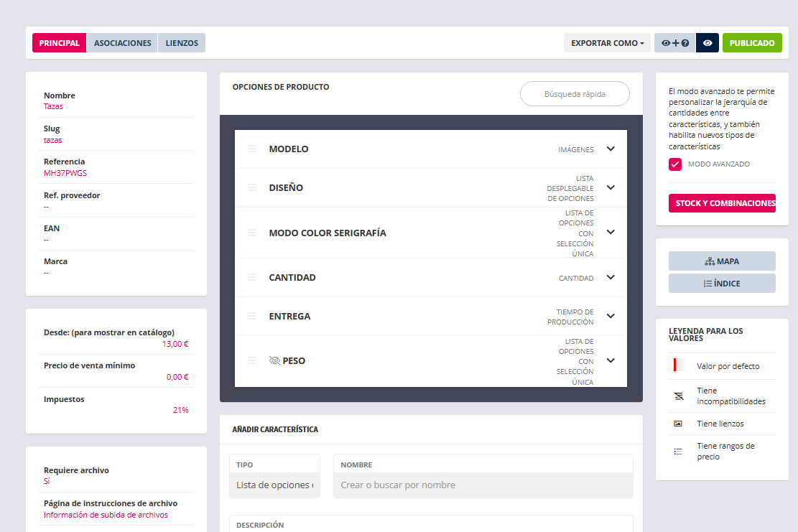Switch to the ASOCIACIONES tab
Image resolution: width=798 pixels, height=532 pixels.
tap(122, 43)
